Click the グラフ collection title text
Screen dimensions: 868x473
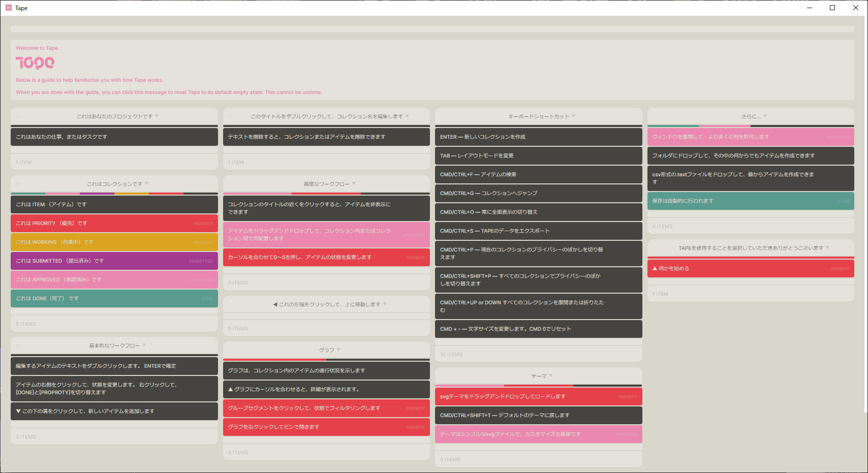coord(326,350)
